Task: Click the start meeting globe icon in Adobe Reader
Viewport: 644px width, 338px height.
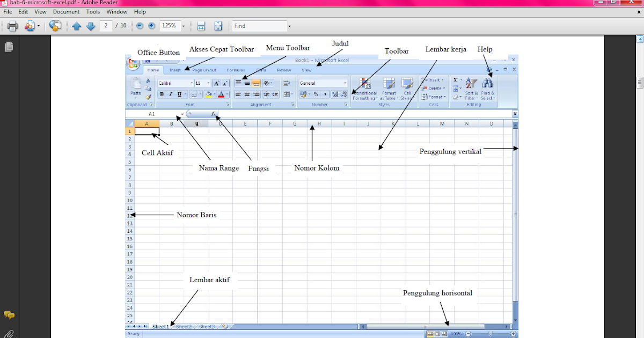Action: [55, 26]
